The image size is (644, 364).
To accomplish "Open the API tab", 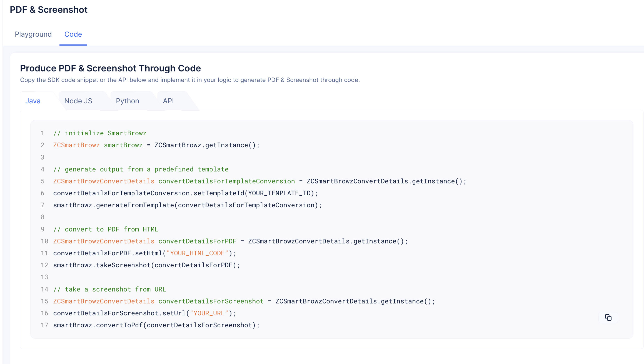I will [x=168, y=101].
